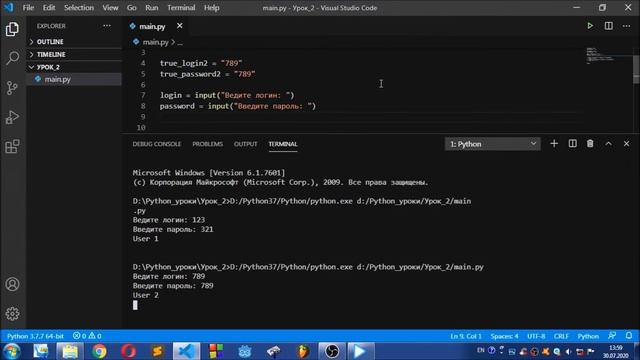This screenshot has width=640, height=360.
Task: Open the View menu
Action: 110,8
